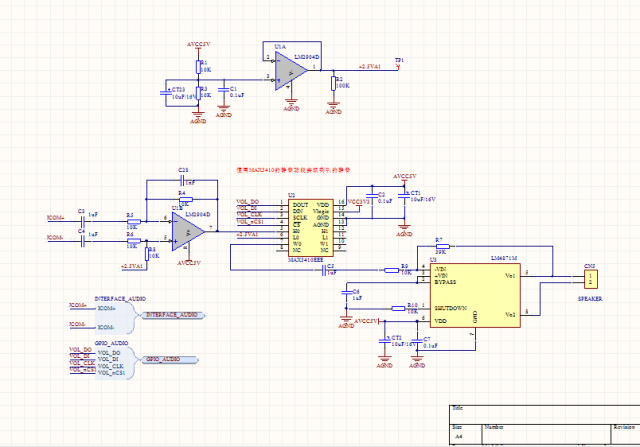Select feedback resistor R4 symbol

coord(186,200)
